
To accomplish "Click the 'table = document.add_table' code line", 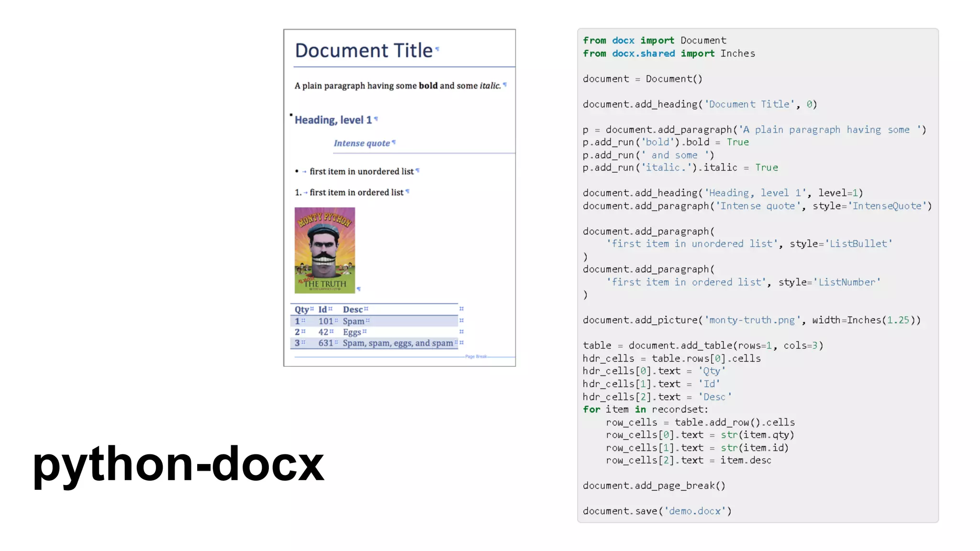I will 702,345.
